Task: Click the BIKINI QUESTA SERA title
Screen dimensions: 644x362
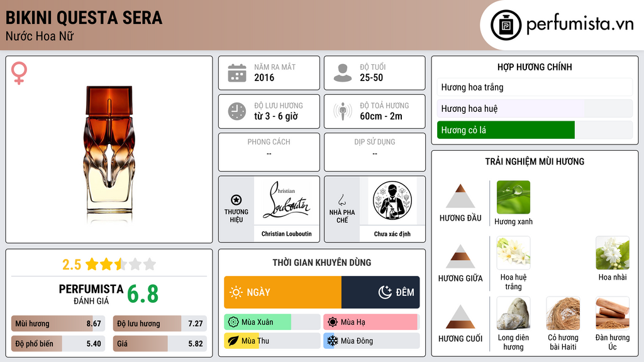Action: click(x=84, y=18)
